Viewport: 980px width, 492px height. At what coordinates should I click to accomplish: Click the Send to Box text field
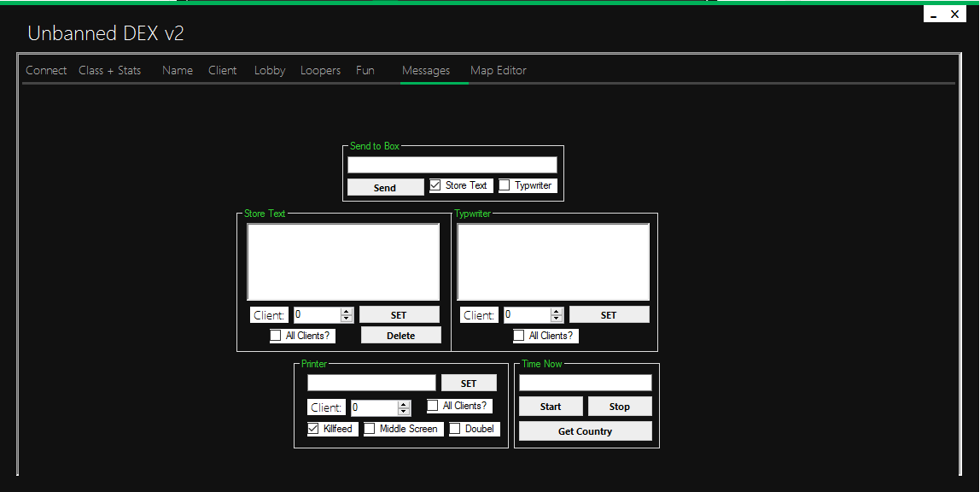tap(452, 165)
